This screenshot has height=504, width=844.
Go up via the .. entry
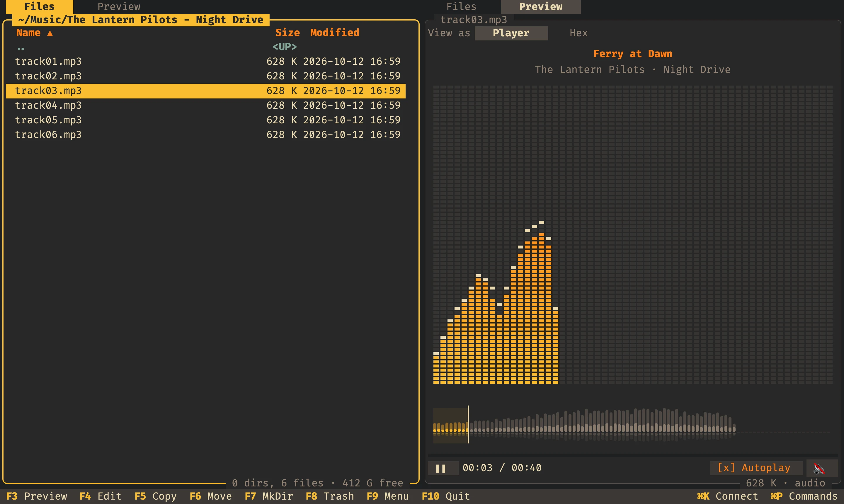[x=206, y=47]
